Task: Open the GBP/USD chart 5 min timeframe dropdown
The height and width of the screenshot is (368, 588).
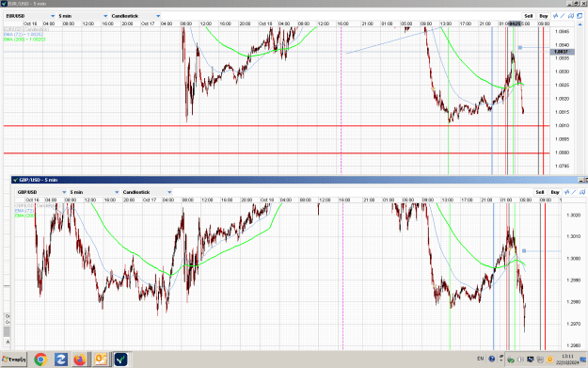Action: [94, 192]
